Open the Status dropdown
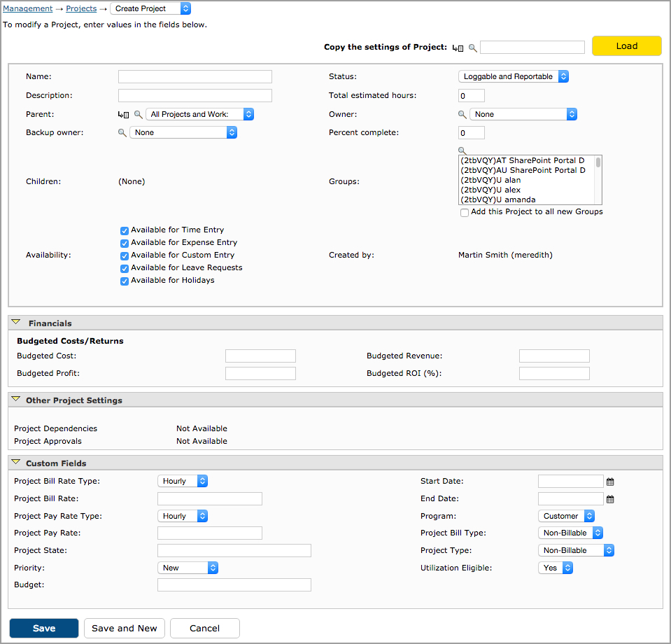This screenshot has width=671, height=644. pyautogui.click(x=514, y=76)
